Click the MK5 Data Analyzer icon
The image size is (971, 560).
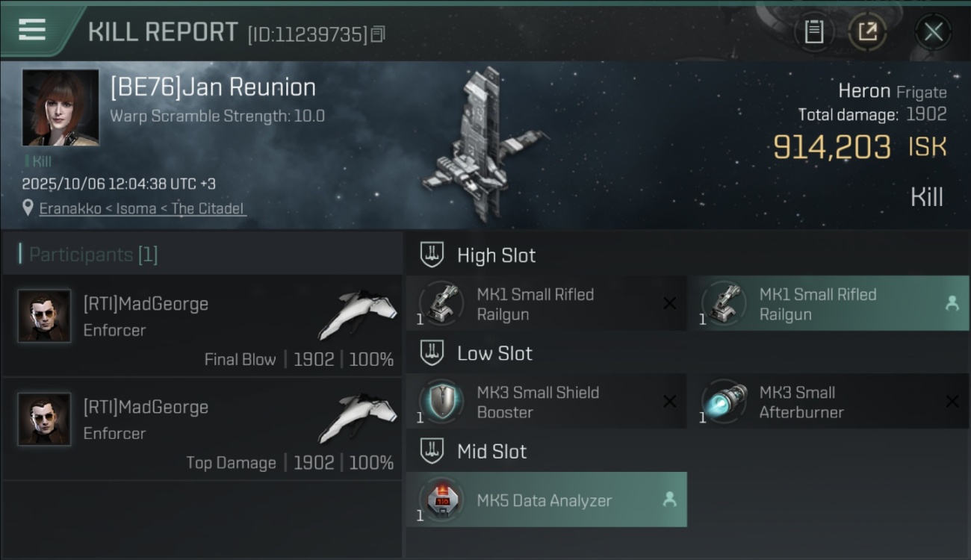441,500
